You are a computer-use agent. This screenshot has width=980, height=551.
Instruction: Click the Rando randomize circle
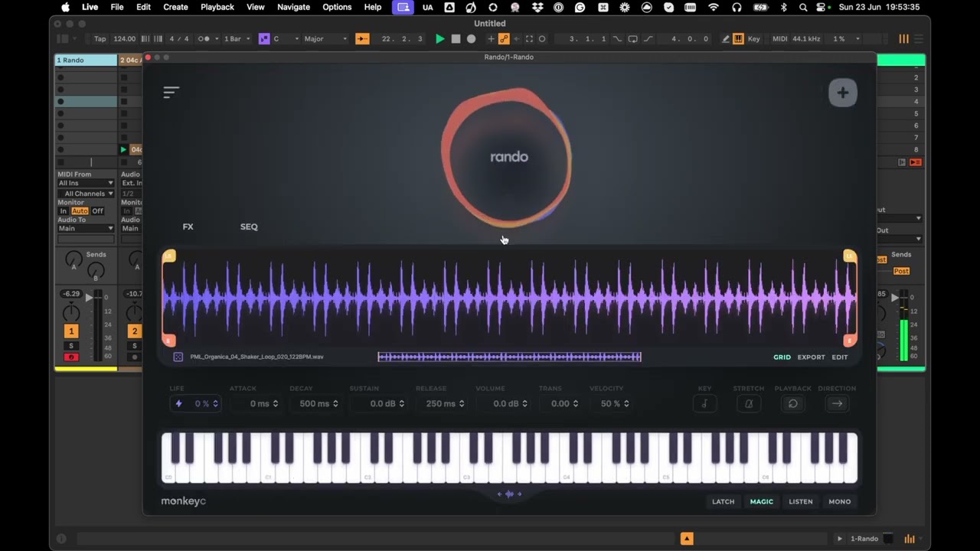pos(506,158)
